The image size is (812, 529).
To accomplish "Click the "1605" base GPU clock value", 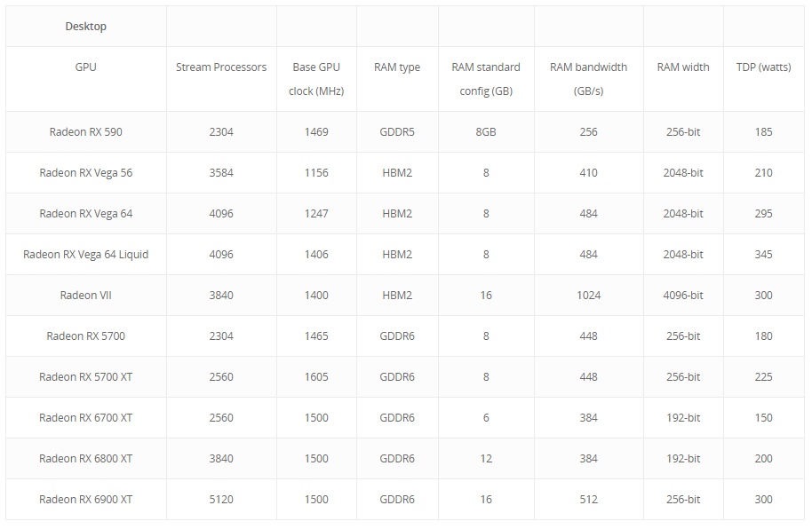I will point(316,377).
